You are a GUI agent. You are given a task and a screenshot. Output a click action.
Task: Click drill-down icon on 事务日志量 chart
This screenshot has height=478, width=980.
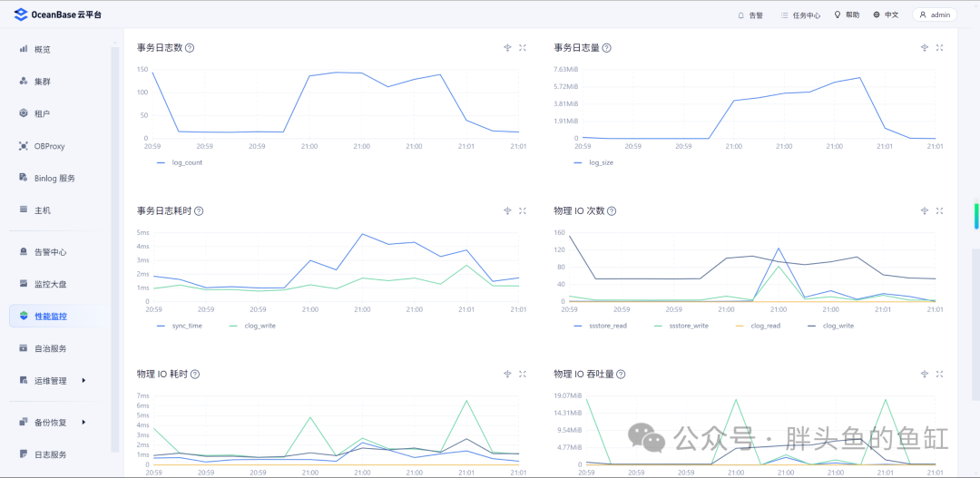(925, 47)
